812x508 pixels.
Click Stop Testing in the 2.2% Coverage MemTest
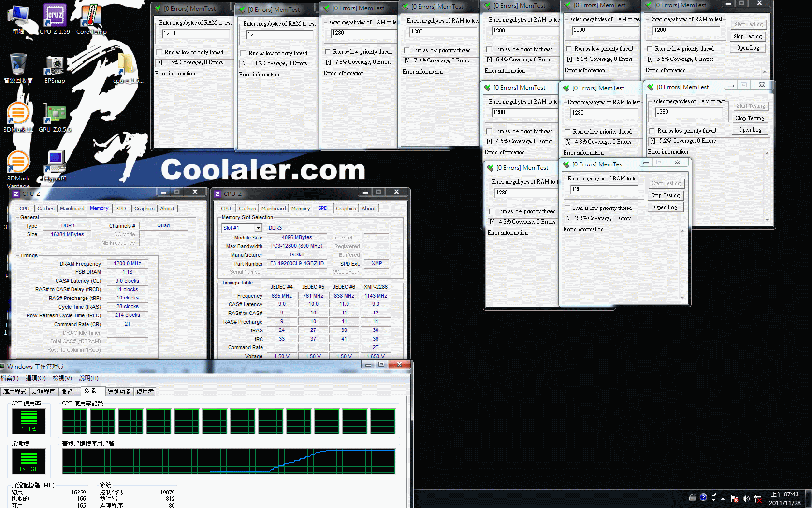pos(665,195)
